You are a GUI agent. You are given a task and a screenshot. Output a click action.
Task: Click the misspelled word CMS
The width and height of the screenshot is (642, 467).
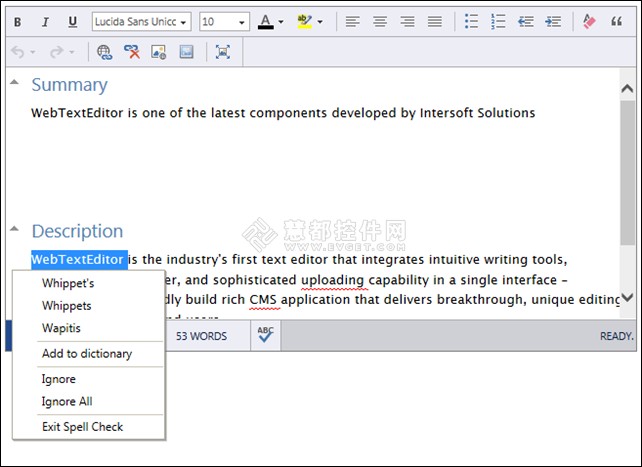[263, 300]
